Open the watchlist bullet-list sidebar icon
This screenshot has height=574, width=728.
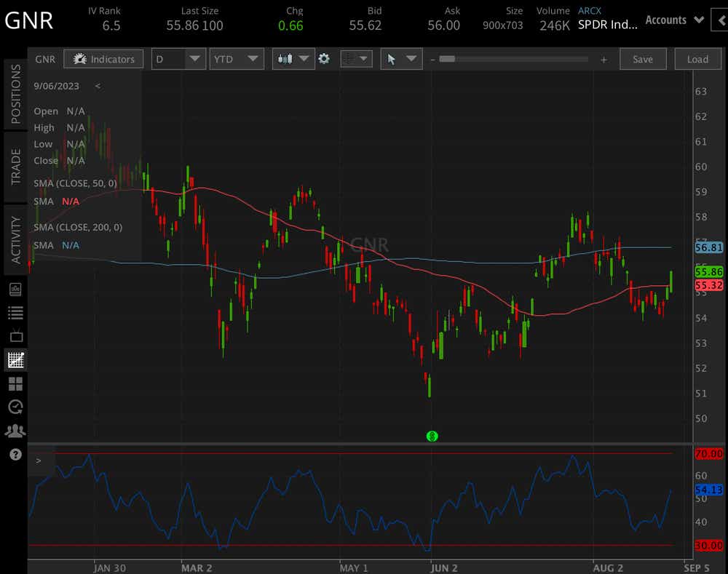tap(15, 313)
